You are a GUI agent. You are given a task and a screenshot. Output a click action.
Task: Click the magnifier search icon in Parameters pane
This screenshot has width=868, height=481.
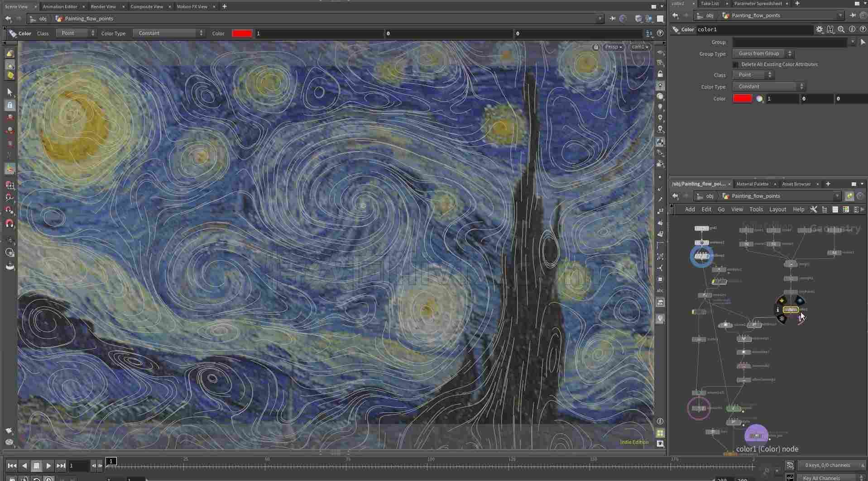point(841,29)
